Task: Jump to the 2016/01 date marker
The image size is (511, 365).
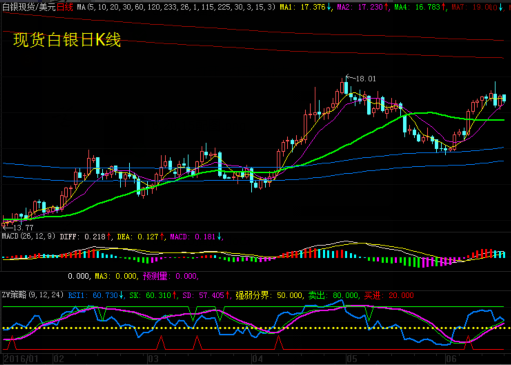Action: 21,359
